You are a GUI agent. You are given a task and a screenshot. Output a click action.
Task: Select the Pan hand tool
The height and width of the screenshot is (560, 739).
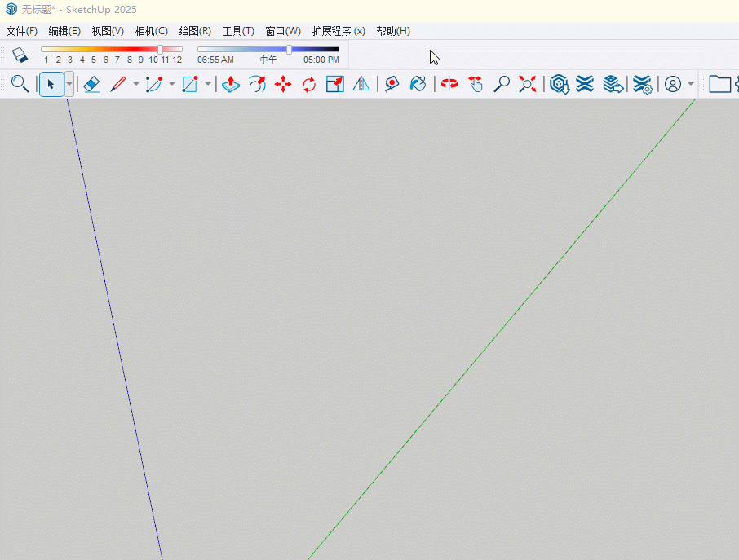click(x=476, y=84)
